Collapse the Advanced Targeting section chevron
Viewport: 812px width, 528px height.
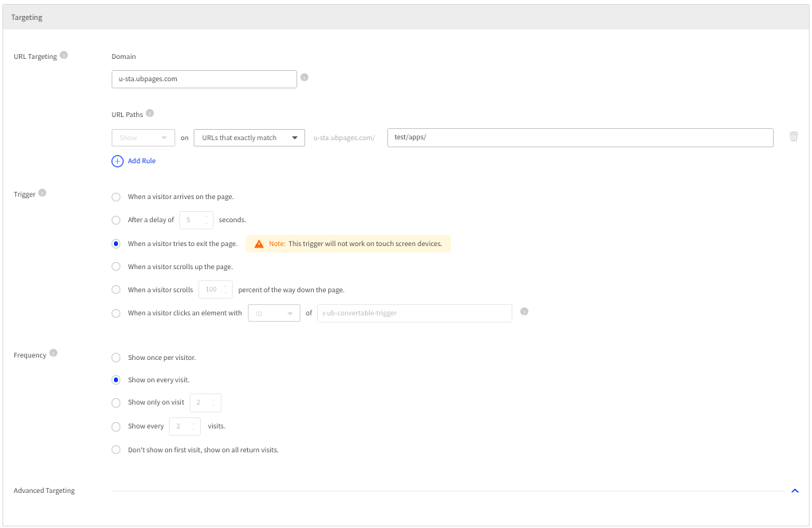point(794,491)
